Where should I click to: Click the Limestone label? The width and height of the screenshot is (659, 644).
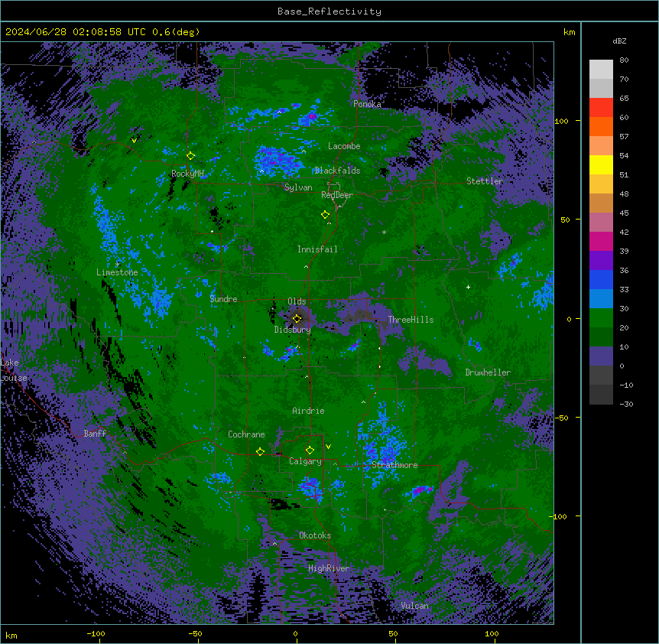point(117,272)
